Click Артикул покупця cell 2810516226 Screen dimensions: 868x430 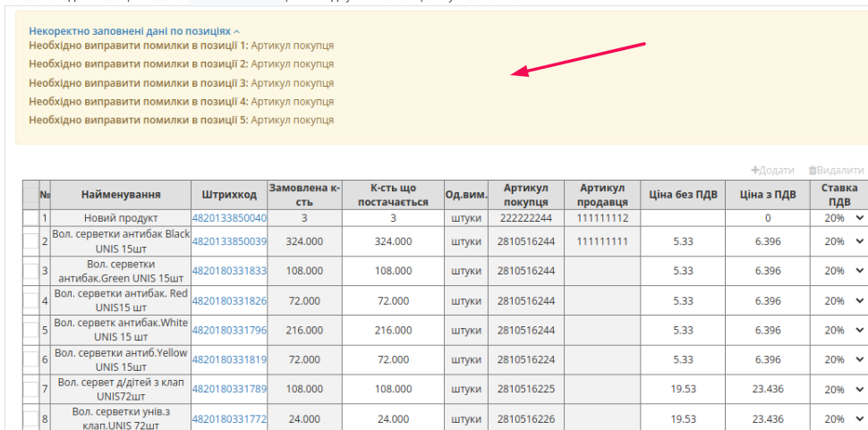click(x=526, y=418)
